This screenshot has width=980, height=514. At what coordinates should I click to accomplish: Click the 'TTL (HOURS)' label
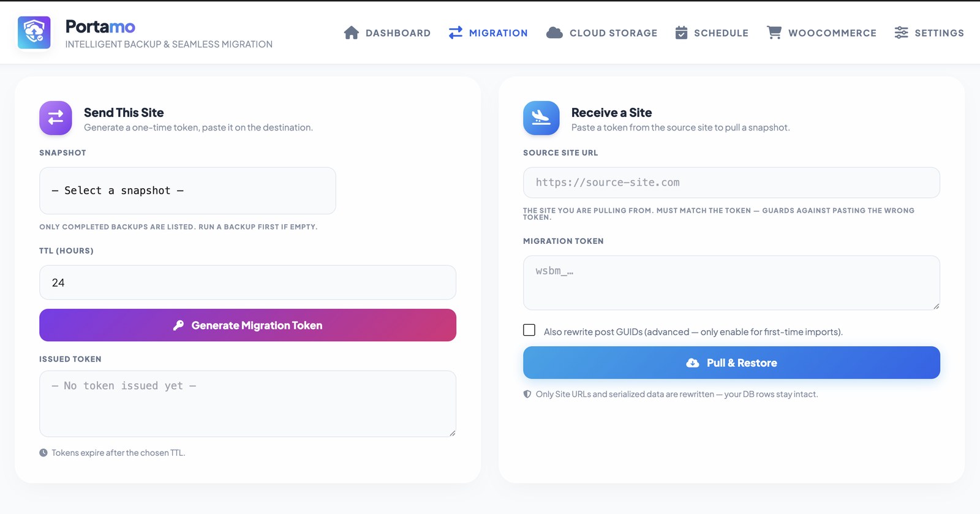click(x=66, y=251)
